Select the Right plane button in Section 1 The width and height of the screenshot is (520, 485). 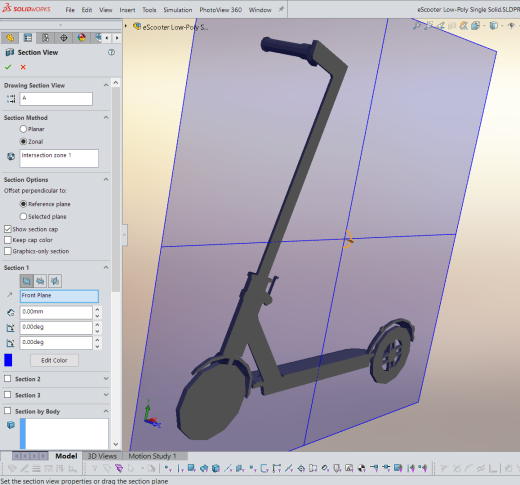[x=55, y=281]
